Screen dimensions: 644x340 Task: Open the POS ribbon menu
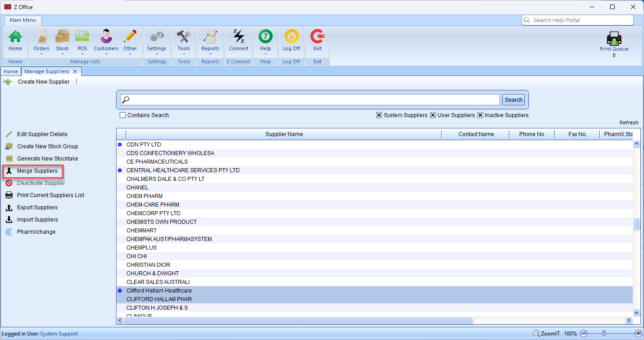82,42
